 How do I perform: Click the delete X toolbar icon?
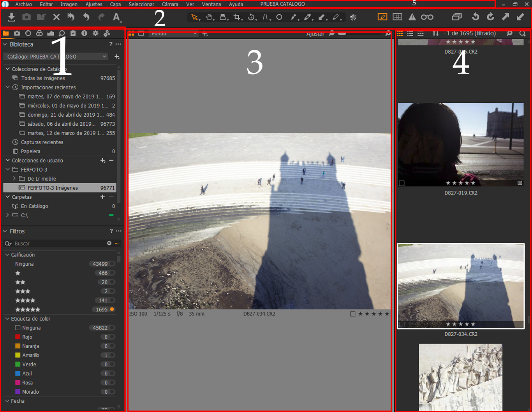(56, 17)
